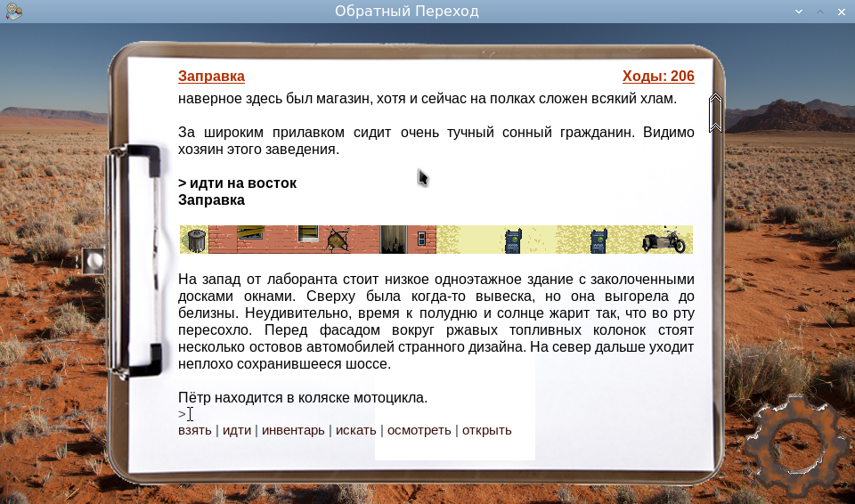Click the small window with shutters image
Screen dimensions: 855x504
coord(307,233)
